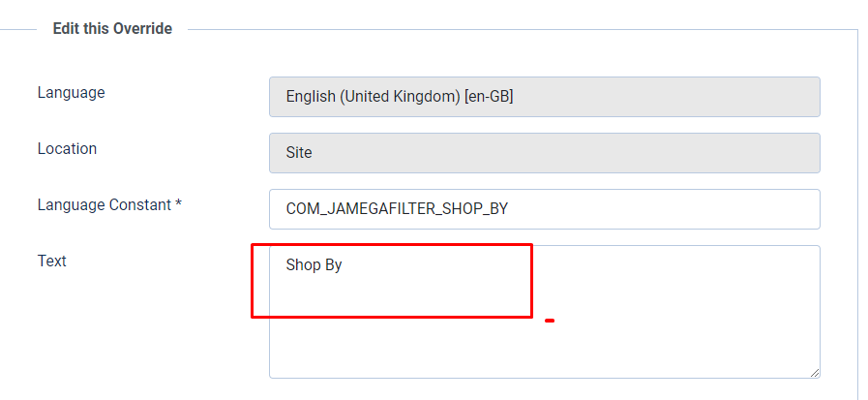Focus the Language Constant input field
The height and width of the screenshot is (400, 868).
pos(544,209)
